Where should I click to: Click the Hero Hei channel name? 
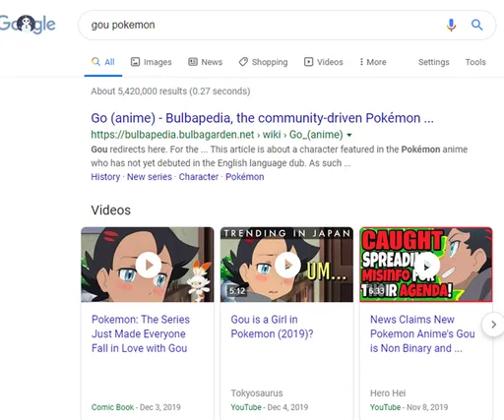(388, 393)
